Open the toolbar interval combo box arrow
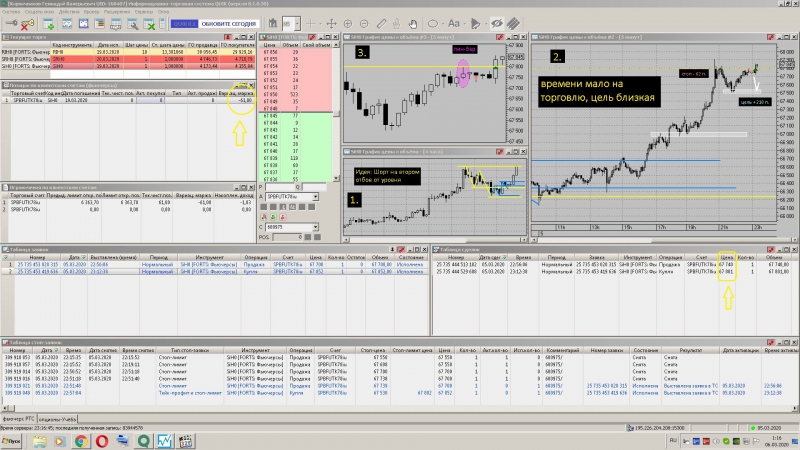 click(x=296, y=23)
